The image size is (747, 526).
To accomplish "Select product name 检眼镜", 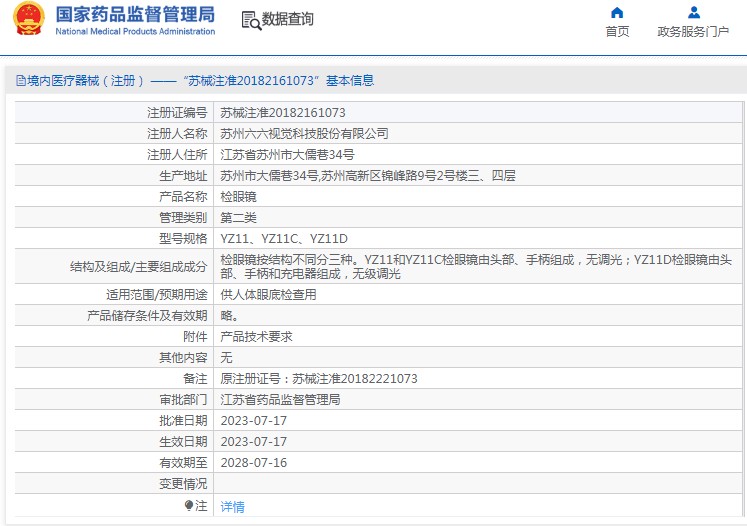I will click(238, 197).
